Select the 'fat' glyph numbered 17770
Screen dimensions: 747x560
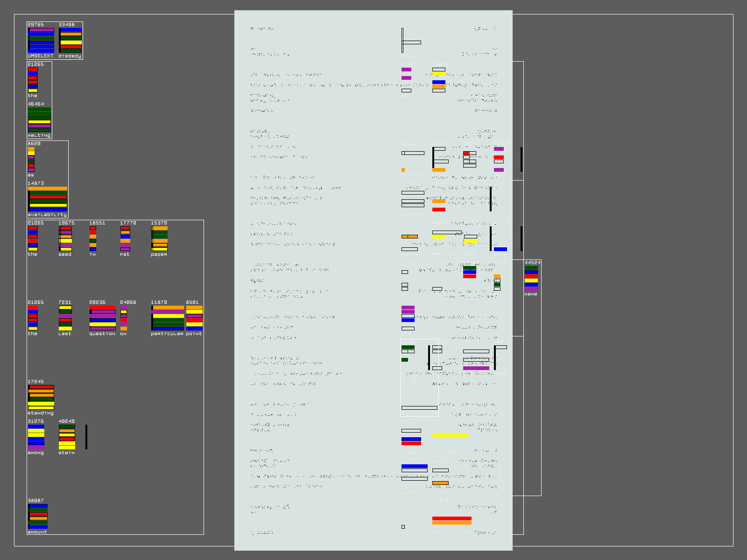[x=125, y=238]
